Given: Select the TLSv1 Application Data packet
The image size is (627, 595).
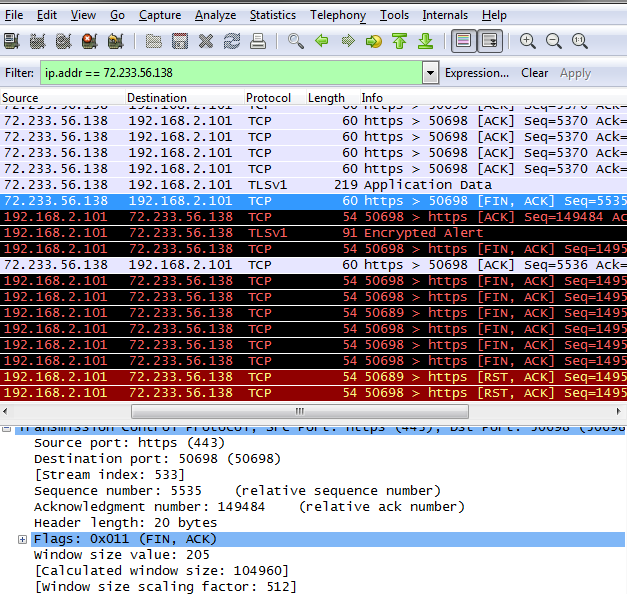Looking at the screenshot, I should click(314, 185).
